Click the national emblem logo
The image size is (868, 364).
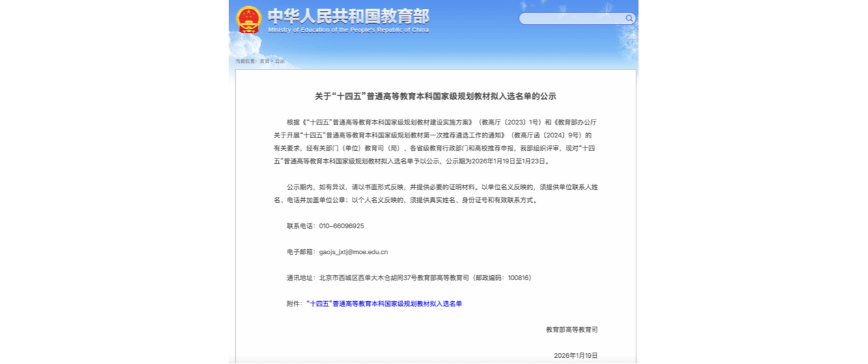point(249,19)
